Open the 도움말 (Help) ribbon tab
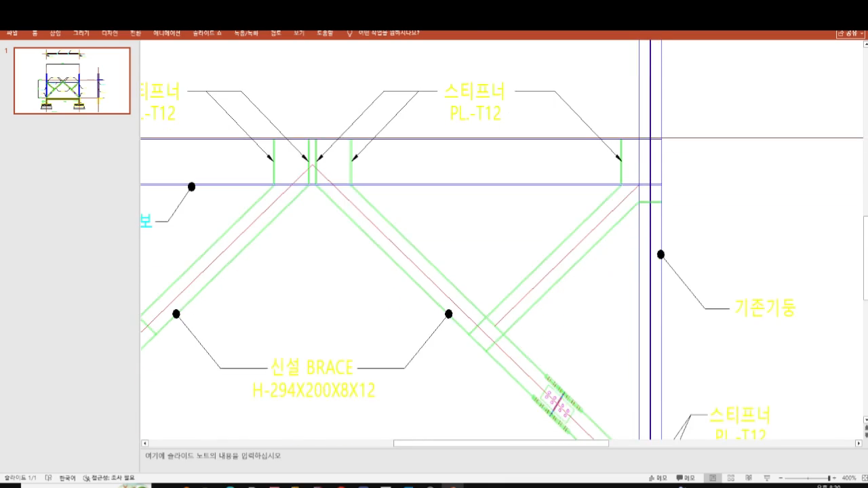Viewport: 868px width, 488px height. [x=325, y=33]
